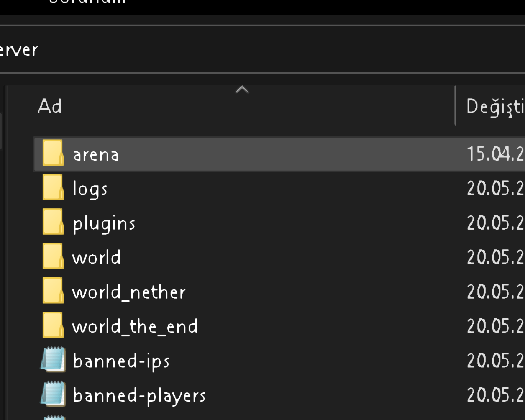Toggle sort direction with the up chevron

coord(242,90)
